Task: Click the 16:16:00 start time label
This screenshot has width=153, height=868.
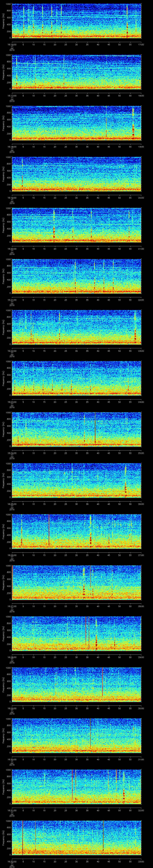Action: (12, 44)
